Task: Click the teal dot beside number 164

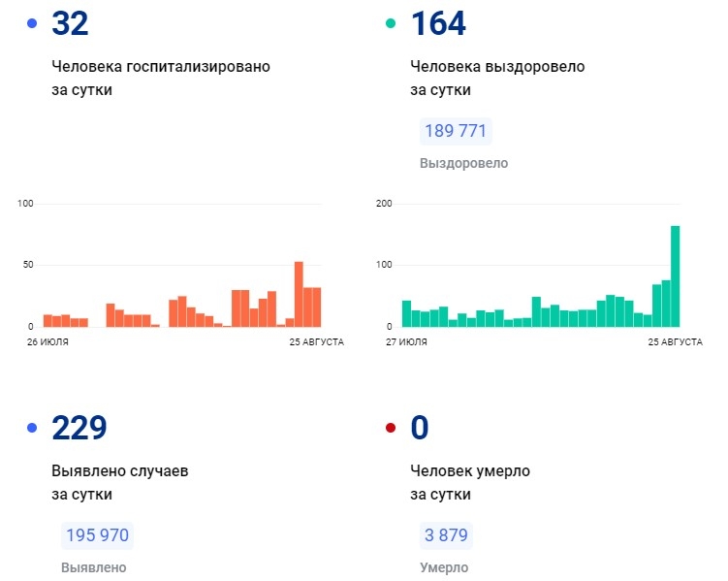Action: pyautogui.click(x=391, y=24)
